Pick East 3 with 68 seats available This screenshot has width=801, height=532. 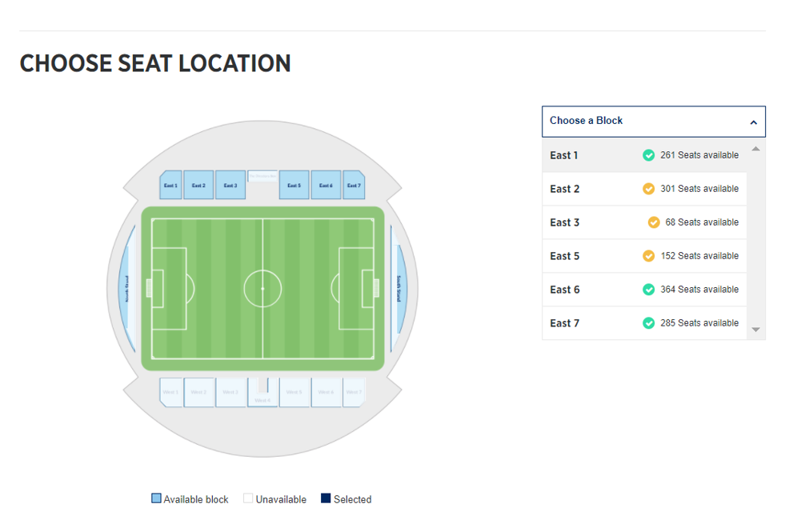tap(644, 222)
